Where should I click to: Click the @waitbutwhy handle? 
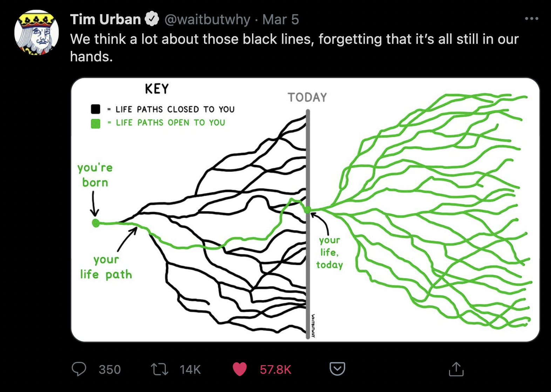click(207, 19)
